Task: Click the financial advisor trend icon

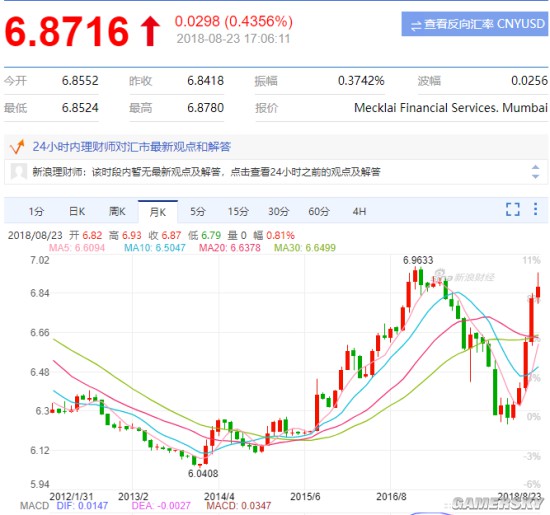Action: coord(17,147)
